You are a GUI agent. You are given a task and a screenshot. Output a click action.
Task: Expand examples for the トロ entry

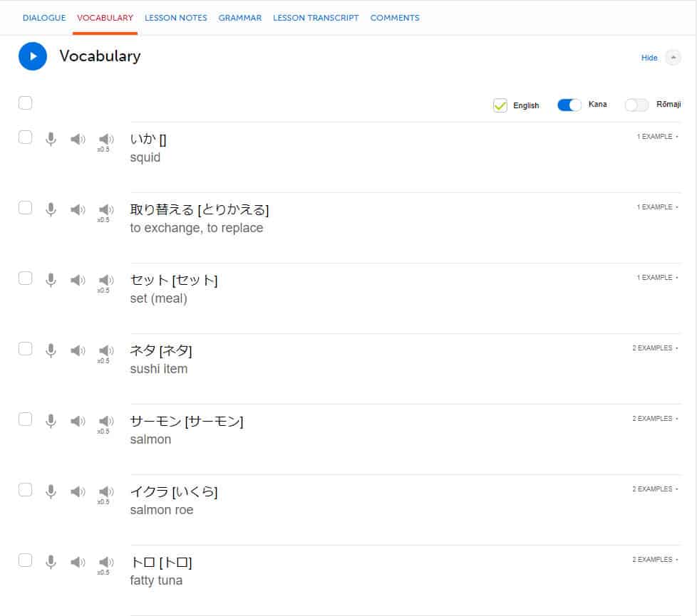(x=654, y=559)
